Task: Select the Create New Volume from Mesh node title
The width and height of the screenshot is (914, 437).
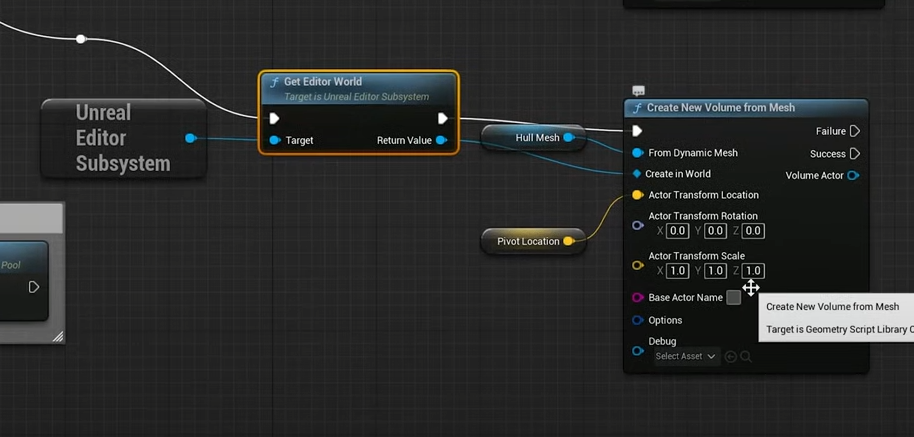Action: click(721, 108)
